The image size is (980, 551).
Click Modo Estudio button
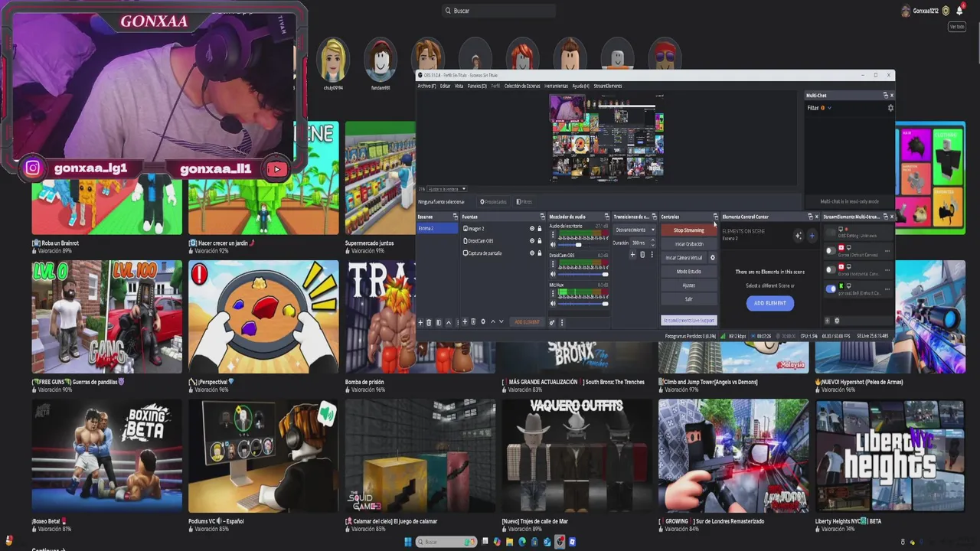point(688,272)
